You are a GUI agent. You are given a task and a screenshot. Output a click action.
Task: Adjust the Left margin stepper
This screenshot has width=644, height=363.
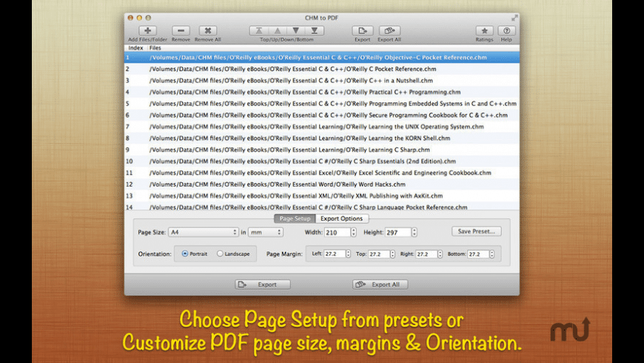click(x=348, y=254)
